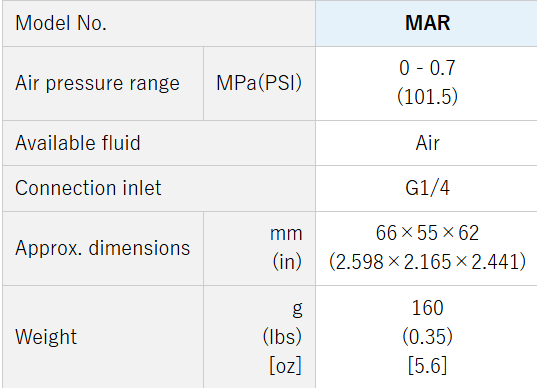Click the Air pressure range label

click(x=97, y=84)
